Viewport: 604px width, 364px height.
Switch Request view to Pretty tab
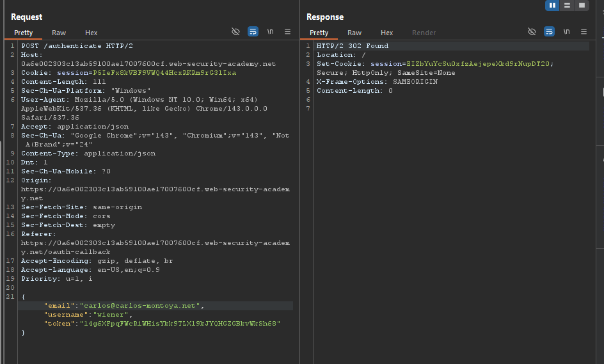23,33
